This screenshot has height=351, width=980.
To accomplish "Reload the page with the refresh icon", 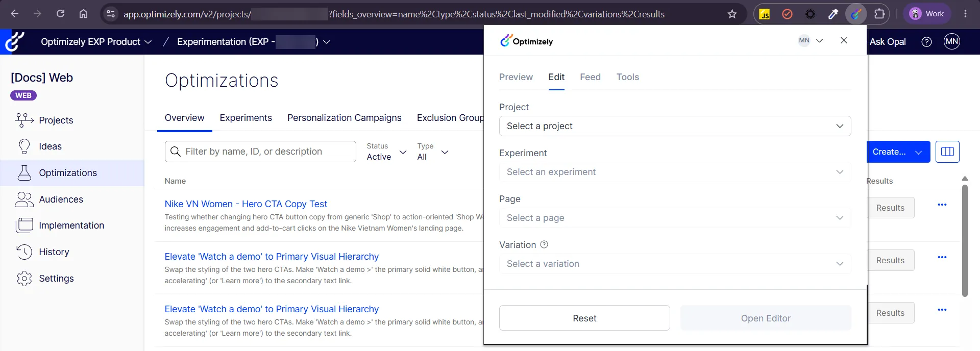I will pyautogui.click(x=60, y=14).
